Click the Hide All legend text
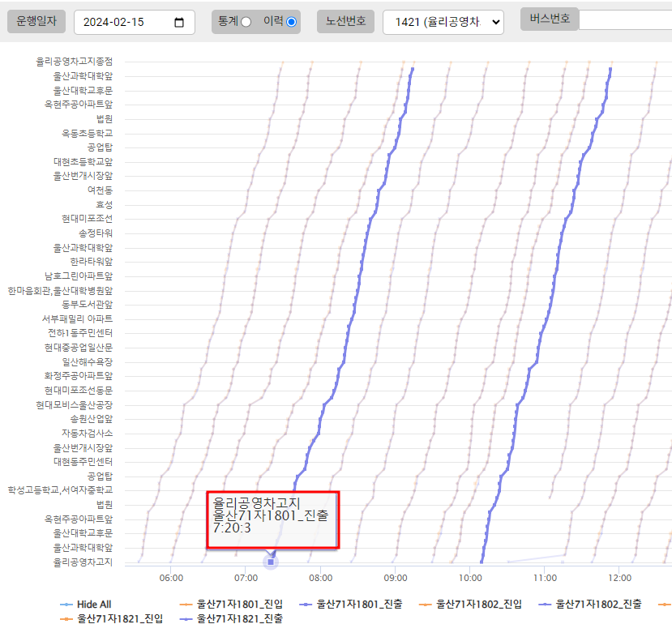 (x=94, y=605)
